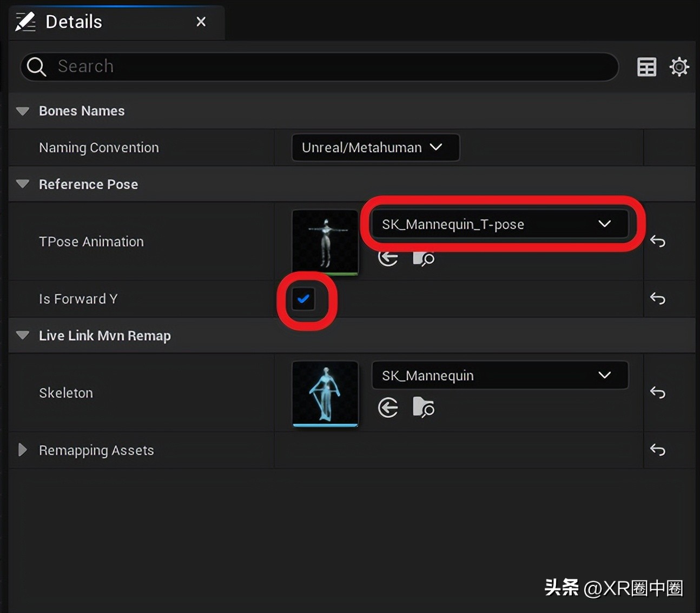Viewport: 700px width, 613px height.
Task: Open the Naming Convention dropdown
Action: coord(375,148)
